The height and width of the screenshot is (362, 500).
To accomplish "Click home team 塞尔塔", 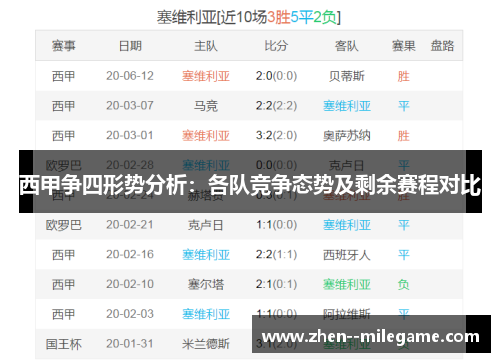I will click(x=206, y=284).
